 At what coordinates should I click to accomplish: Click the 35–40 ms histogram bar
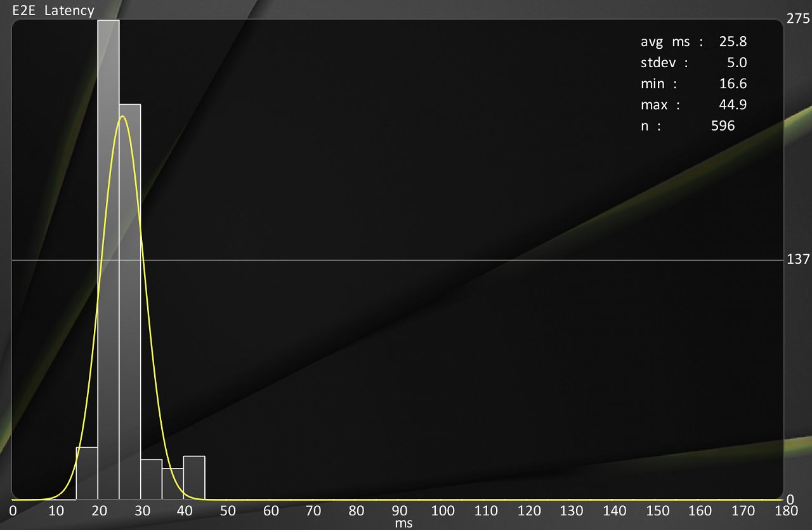(x=173, y=484)
